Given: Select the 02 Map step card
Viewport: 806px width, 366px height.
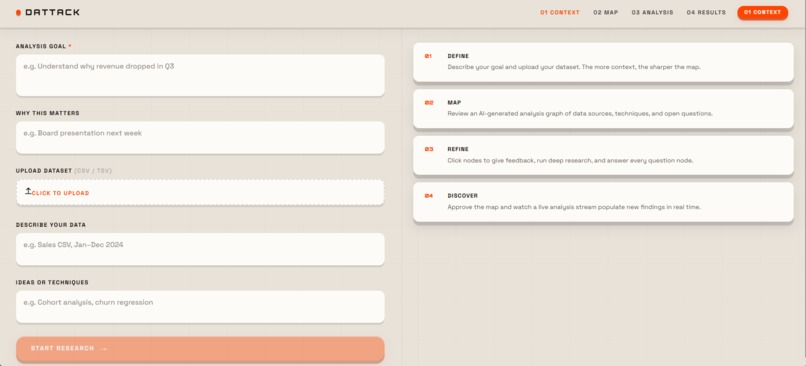Looking at the screenshot, I should pos(603,108).
